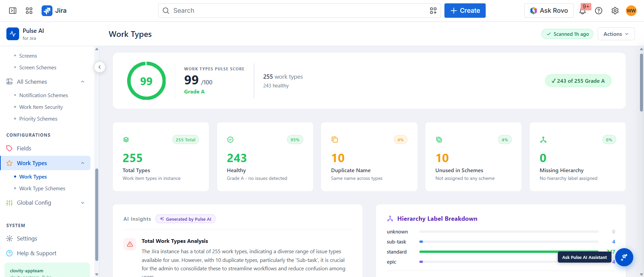Click the 99 score progress ring
The width and height of the screenshot is (644, 277).
[146, 81]
